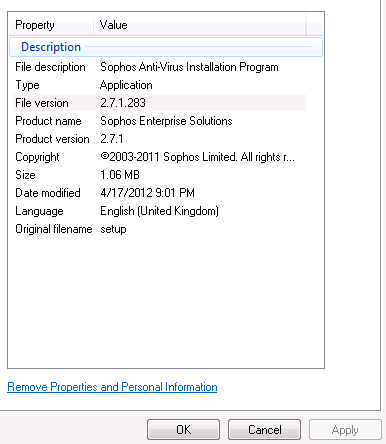The width and height of the screenshot is (386, 444).
Task: Select the Product name property label
Action: pyautogui.click(x=48, y=121)
